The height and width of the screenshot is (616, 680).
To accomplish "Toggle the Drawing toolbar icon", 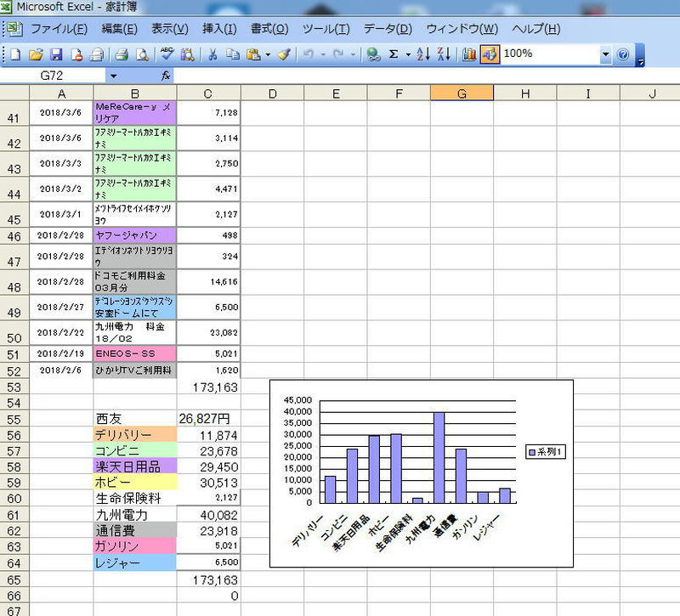I will click(490, 54).
